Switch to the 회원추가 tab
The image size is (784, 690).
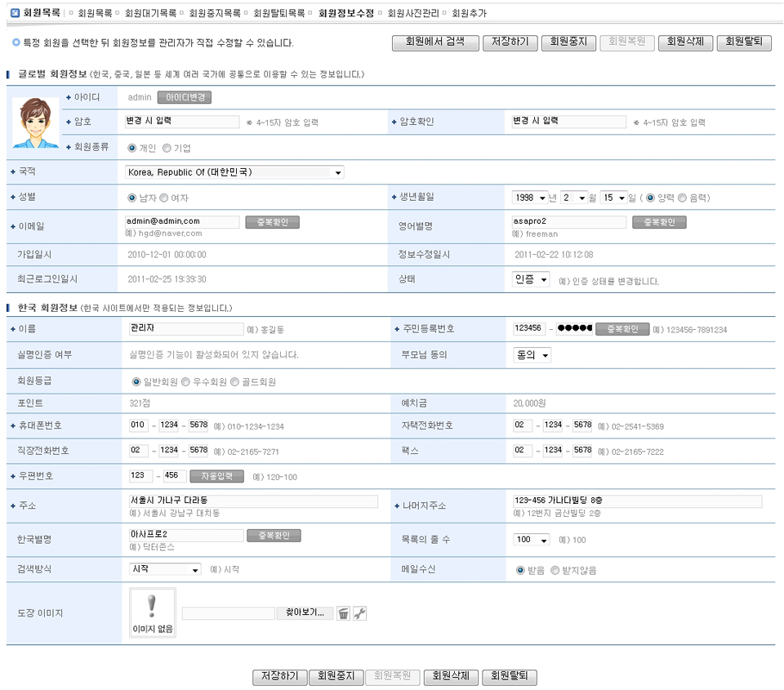[x=471, y=14]
